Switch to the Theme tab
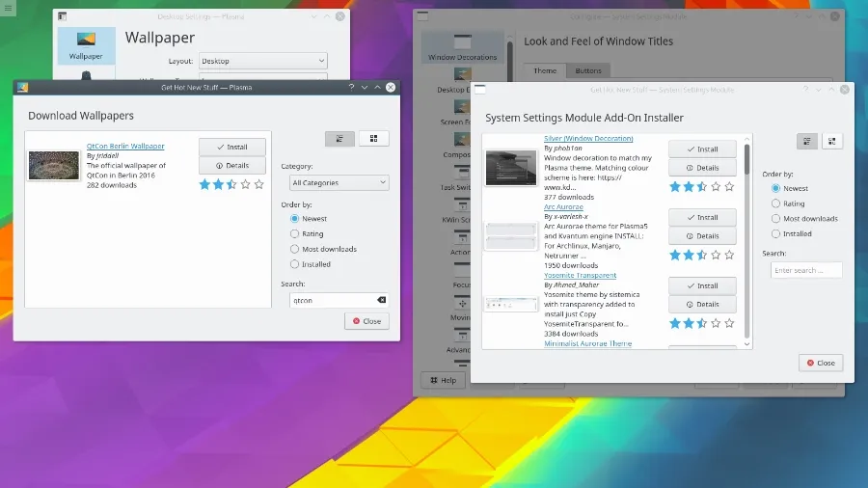Viewport: 868px width, 488px height. pyautogui.click(x=545, y=70)
